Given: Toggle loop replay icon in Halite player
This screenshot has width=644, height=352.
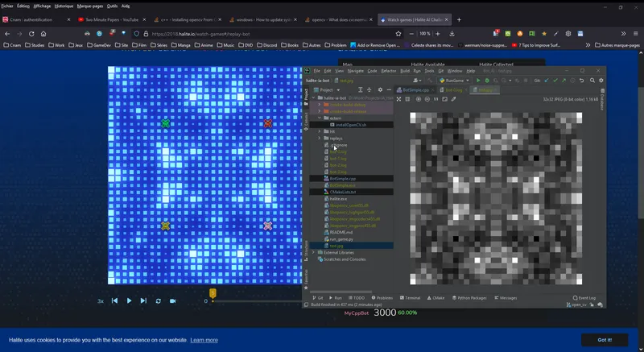Looking at the screenshot, I should point(158,300).
